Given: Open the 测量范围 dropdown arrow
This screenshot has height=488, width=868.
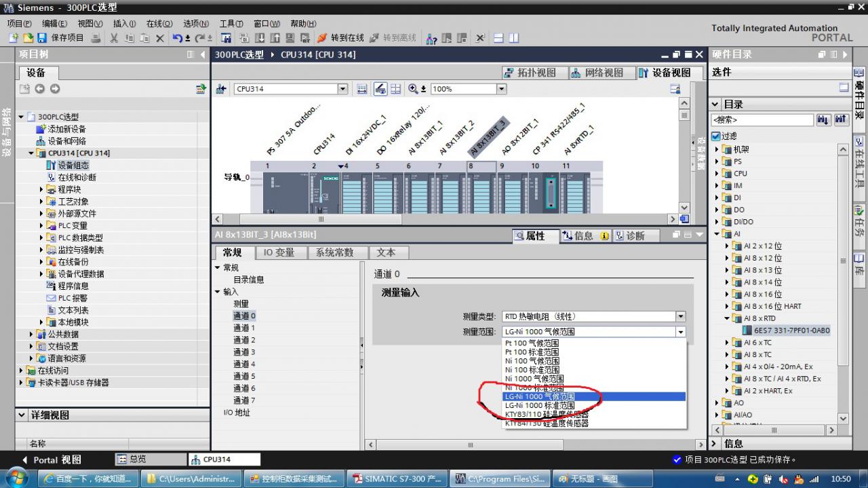Looking at the screenshot, I should (x=680, y=332).
